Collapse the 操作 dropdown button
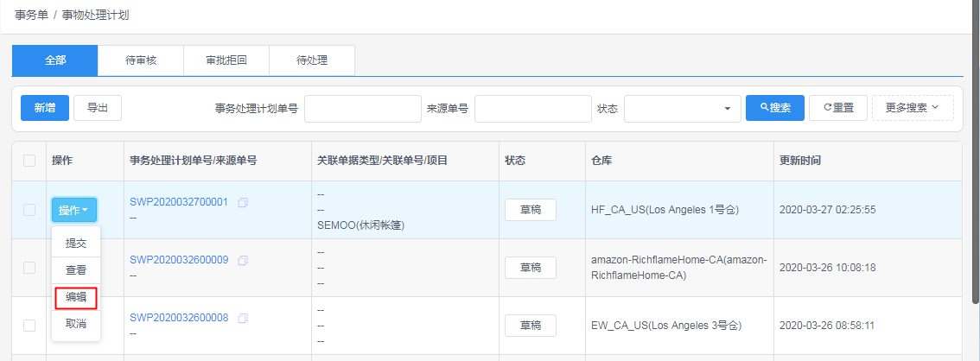This screenshot has height=361, width=980. pyautogui.click(x=73, y=210)
